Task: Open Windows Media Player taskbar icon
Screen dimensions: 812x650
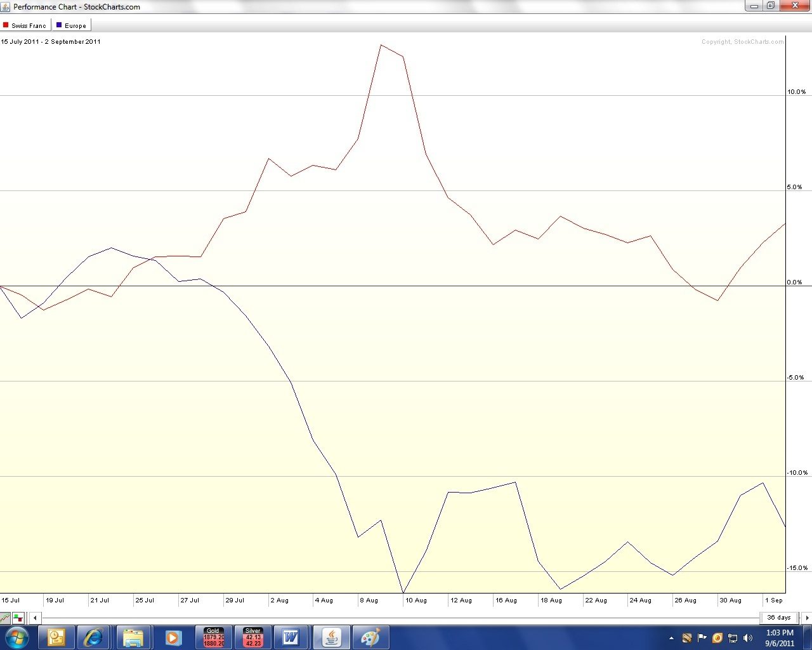Action: click(x=173, y=637)
